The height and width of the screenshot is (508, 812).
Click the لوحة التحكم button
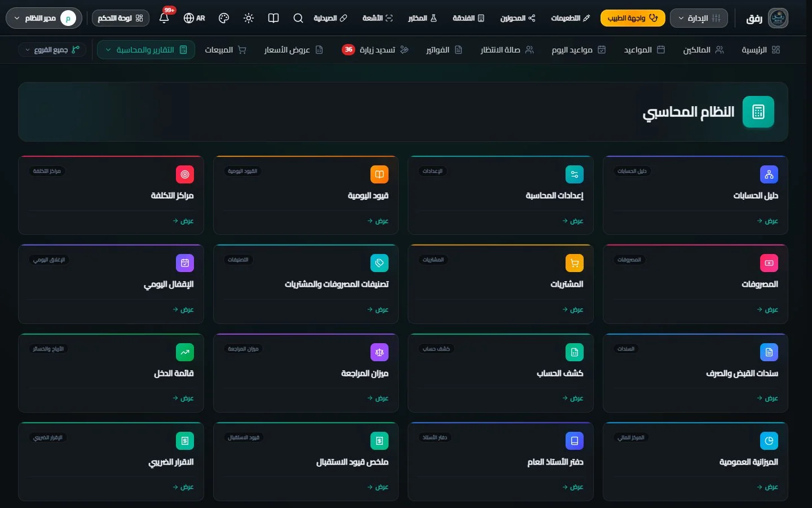tap(121, 18)
